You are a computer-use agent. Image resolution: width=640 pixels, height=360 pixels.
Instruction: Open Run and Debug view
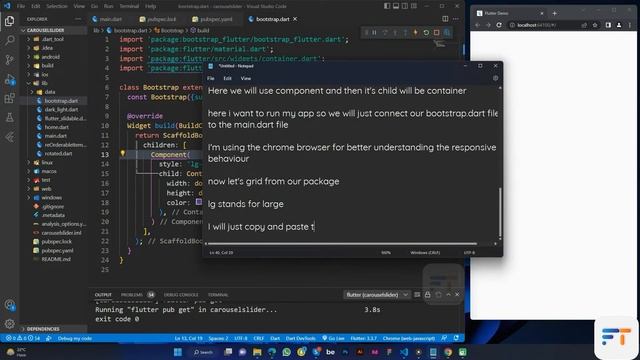pos(9,79)
